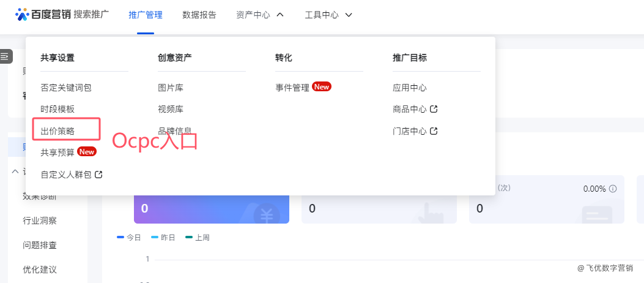644x283 pixels.
Task: Click the info icon beside 0.00%
Action: point(613,189)
